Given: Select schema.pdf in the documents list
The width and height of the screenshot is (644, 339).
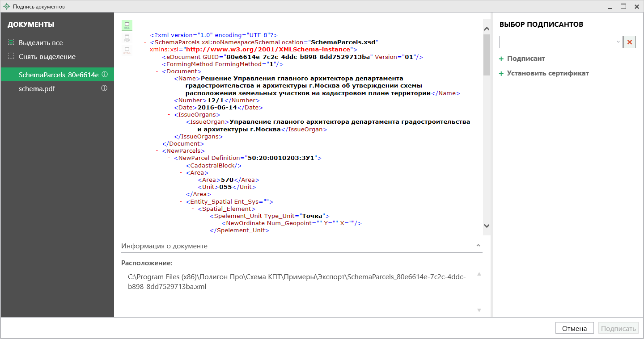Looking at the screenshot, I should 37,88.
